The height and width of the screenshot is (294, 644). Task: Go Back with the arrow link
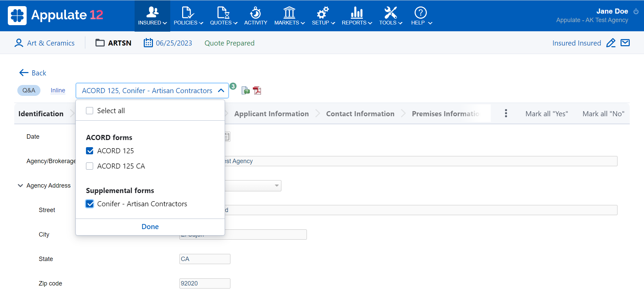pos(33,73)
